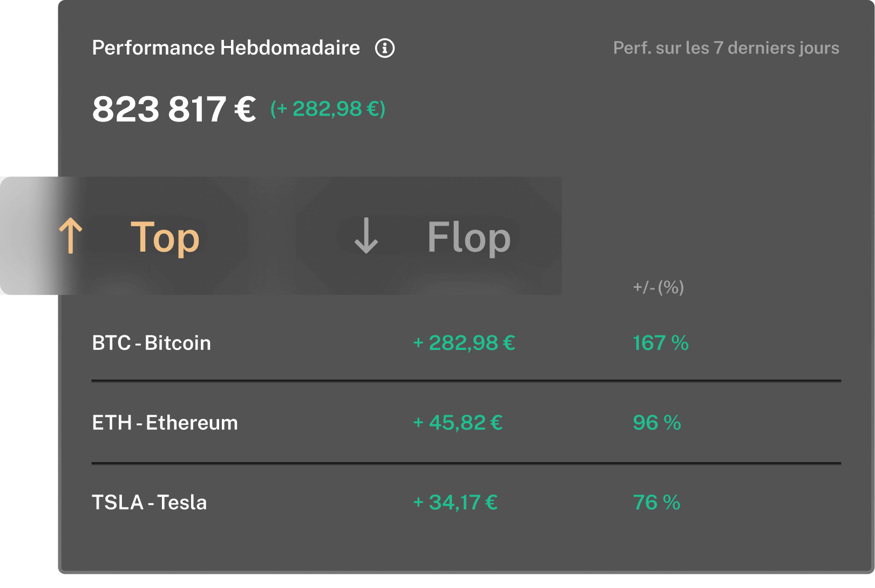Click the parenthesized gain beside the total
875x588 pixels.
point(328,109)
